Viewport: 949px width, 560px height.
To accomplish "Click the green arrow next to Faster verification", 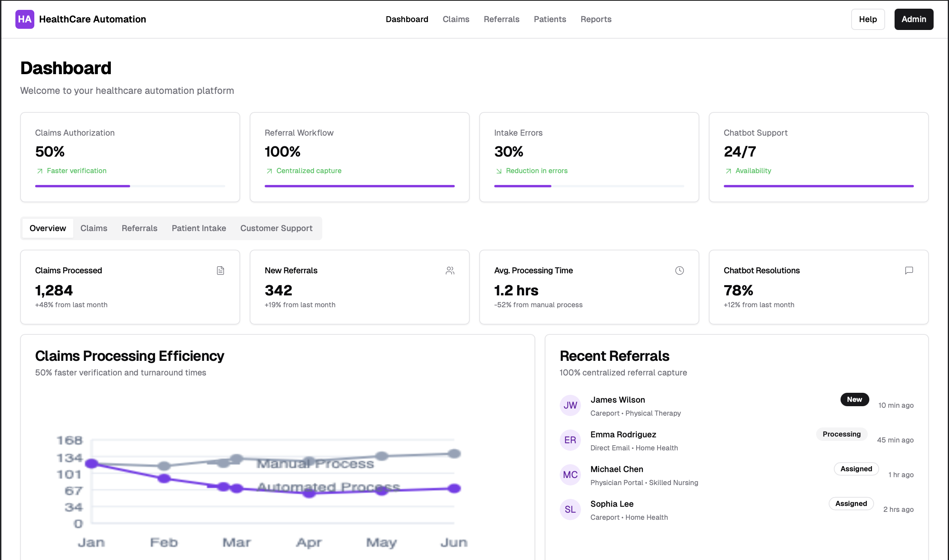I will pos(39,171).
